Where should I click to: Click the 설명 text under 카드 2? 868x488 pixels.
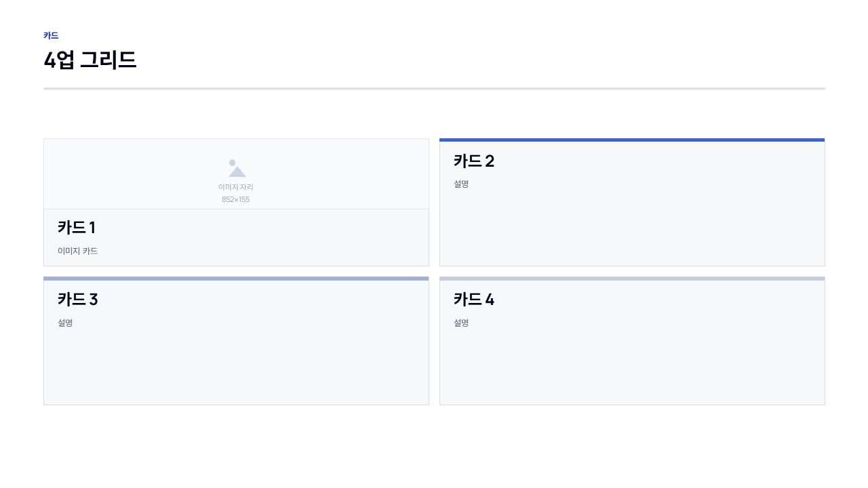[x=461, y=184]
